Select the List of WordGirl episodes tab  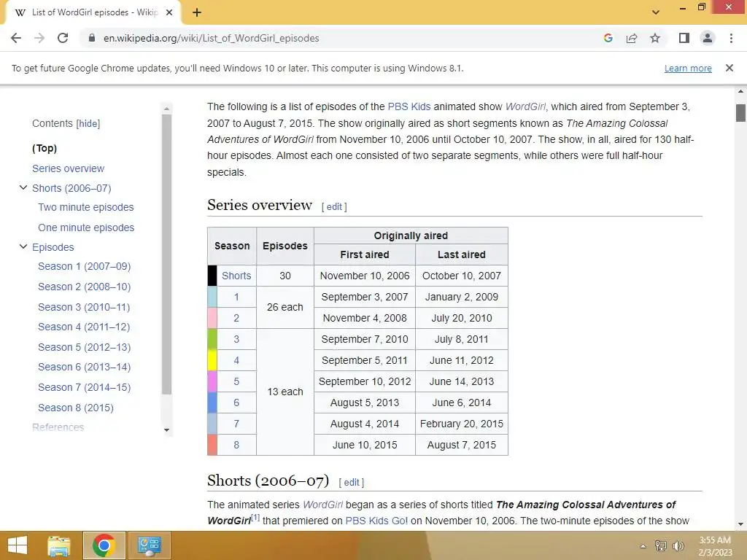93,12
